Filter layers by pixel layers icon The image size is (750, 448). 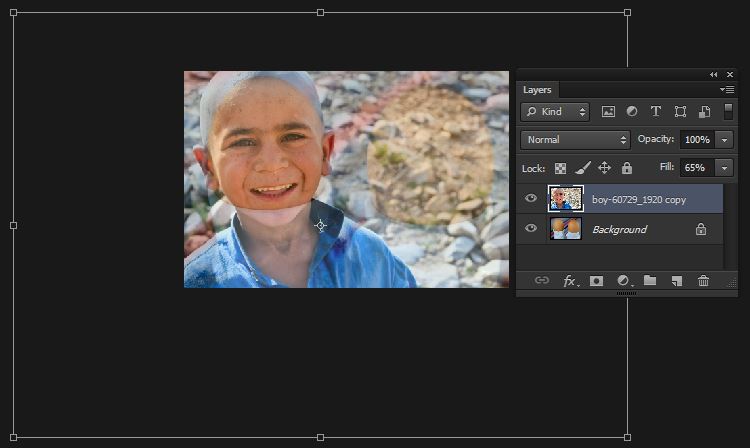coord(608,112)
